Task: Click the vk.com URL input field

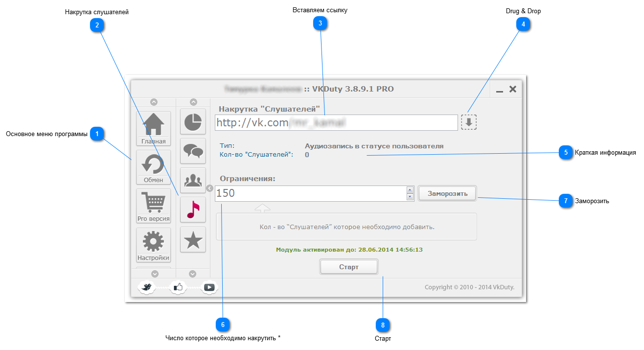Action: pos(336,122)
